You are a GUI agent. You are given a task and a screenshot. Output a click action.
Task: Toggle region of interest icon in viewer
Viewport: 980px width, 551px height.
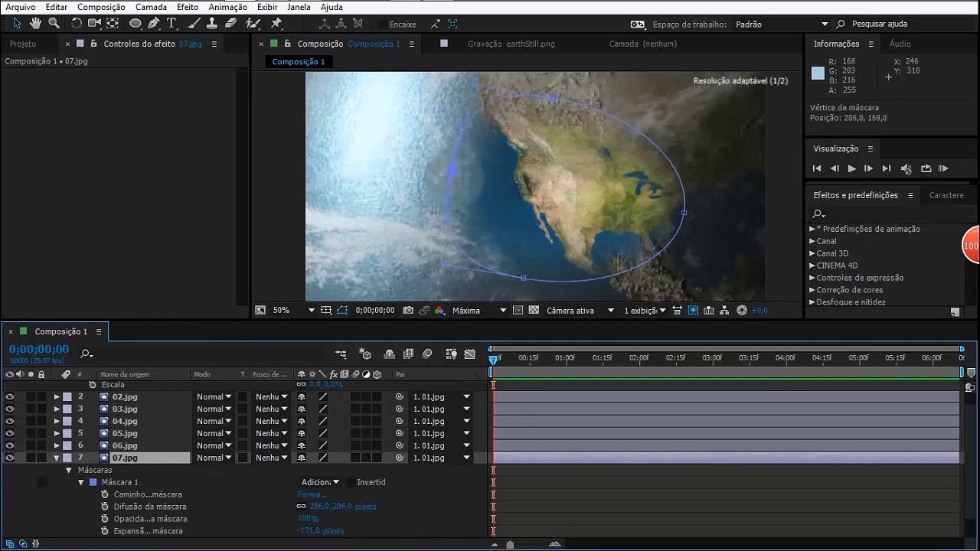click(x=518, y=311)
